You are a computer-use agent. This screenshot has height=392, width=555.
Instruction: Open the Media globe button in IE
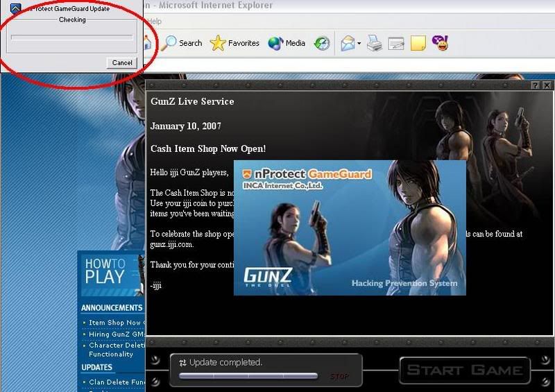click(x=287, y=43)
